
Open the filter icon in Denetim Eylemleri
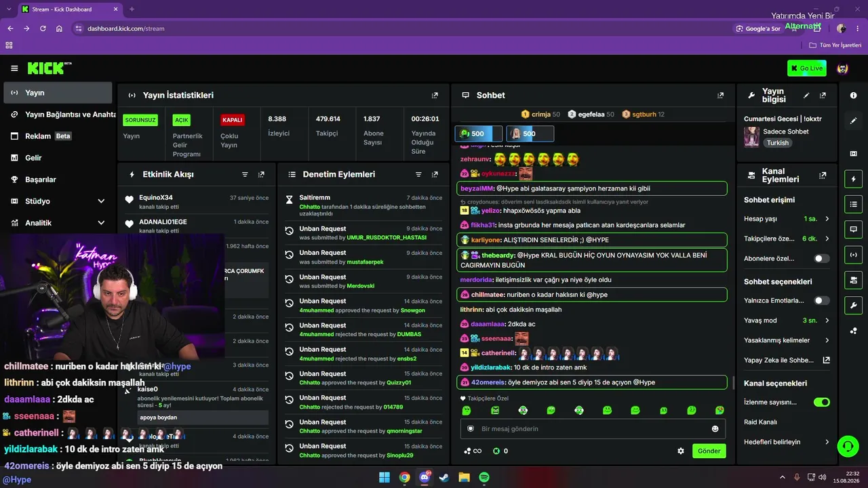(x=418, y=174)
